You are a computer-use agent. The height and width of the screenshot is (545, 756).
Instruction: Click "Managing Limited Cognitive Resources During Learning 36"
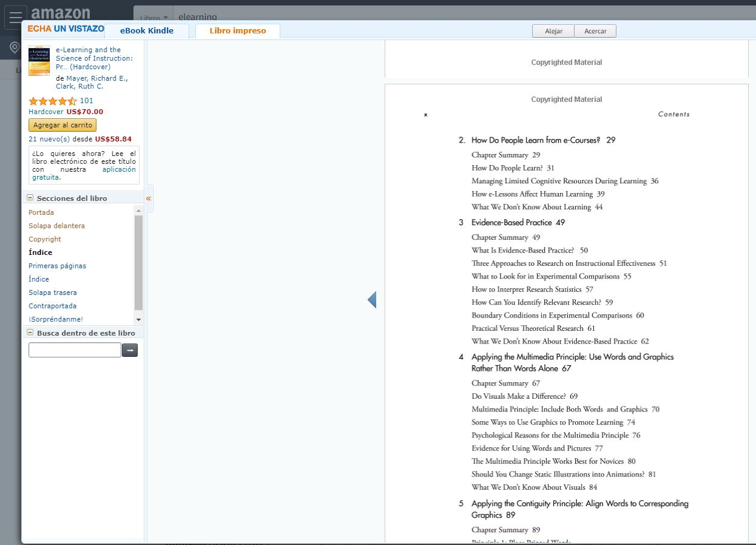click(x=565, y=181)
